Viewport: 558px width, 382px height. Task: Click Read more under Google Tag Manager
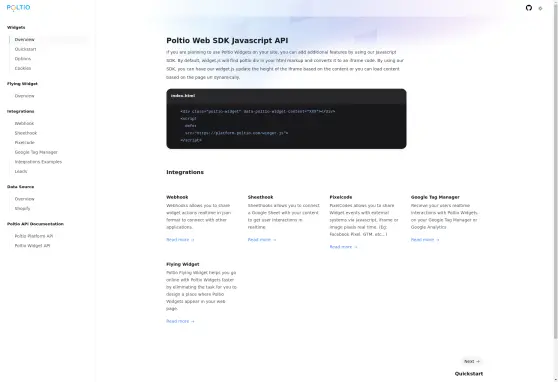(x=425, y=240)
